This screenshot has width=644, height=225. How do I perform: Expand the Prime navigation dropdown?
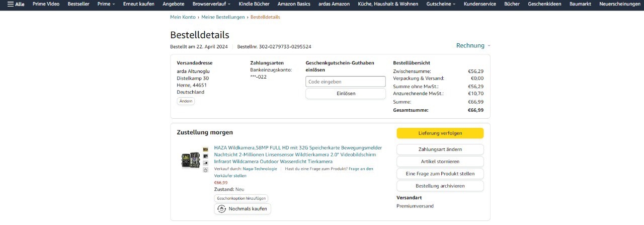tap(106, 4)
